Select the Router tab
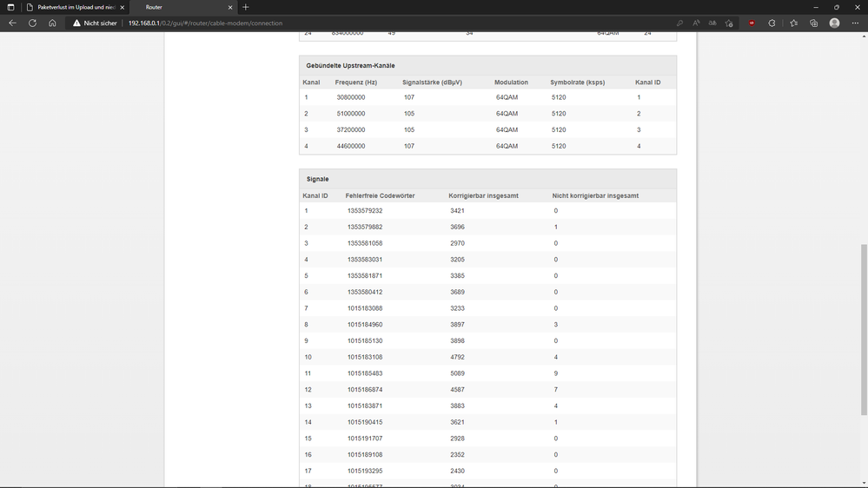Image resolution: width=868 pixels, height=488 pixels. coord(182,7)
